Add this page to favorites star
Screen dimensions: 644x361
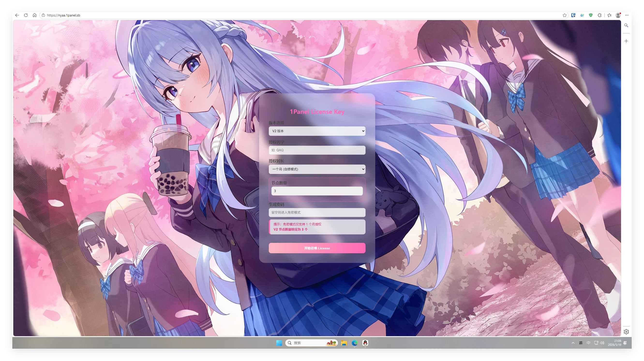[x=564, y=15]
